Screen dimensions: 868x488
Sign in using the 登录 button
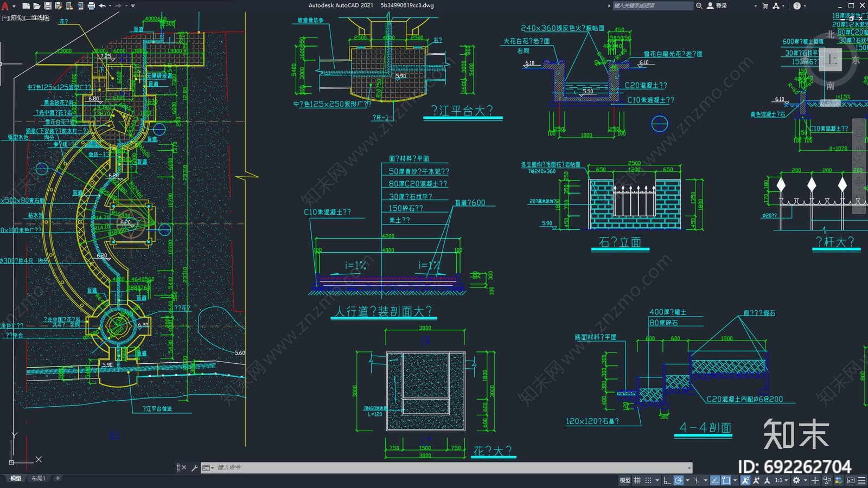717,5
